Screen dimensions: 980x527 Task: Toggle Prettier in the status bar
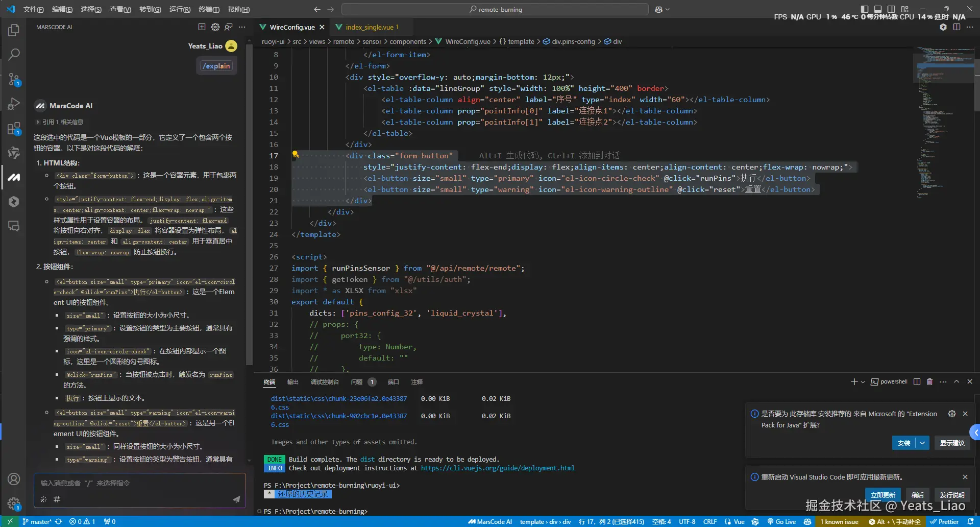pos(944,521)
